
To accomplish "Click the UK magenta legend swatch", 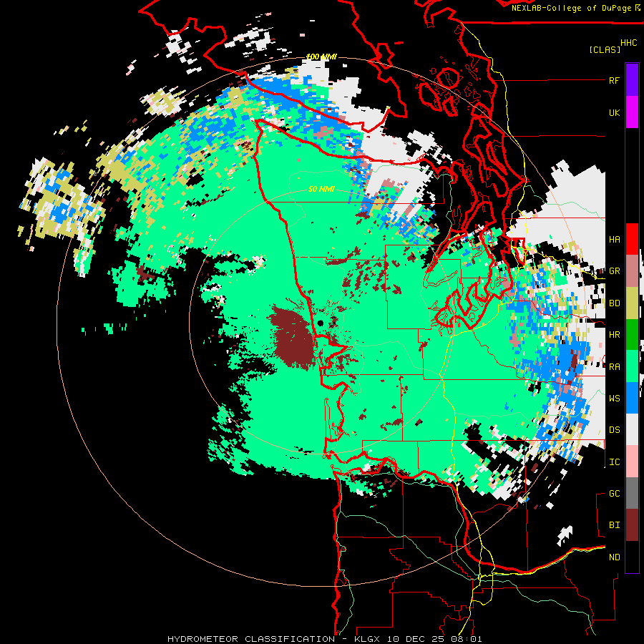I will 632,112.
